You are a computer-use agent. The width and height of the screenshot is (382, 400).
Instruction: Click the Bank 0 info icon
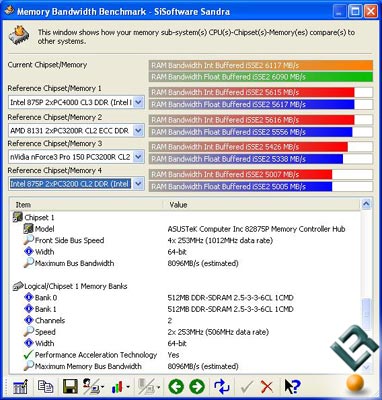point(29,297)
